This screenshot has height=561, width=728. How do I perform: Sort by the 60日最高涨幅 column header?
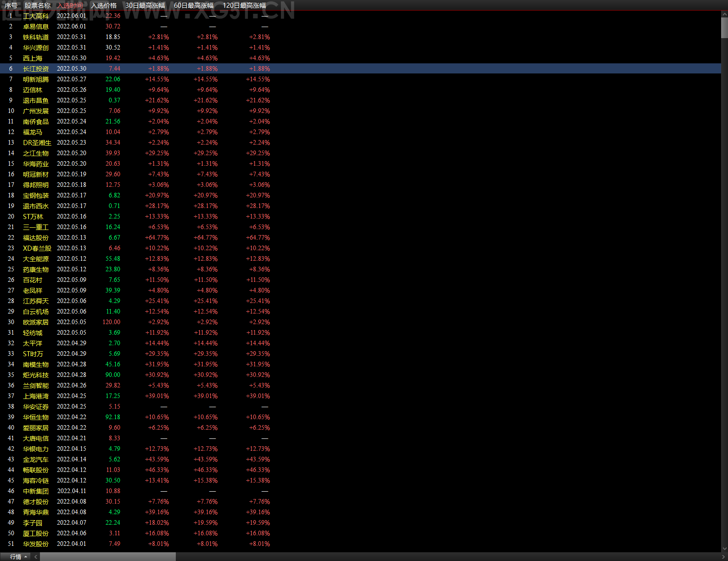pyautogui.click(x=194, y=6)
